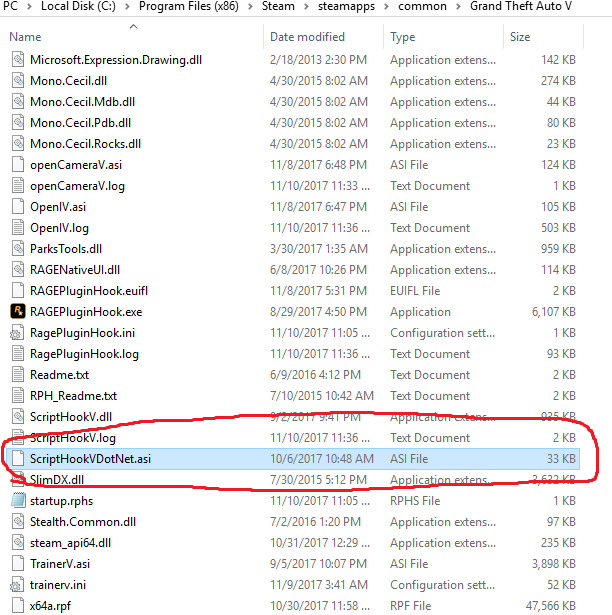Viewport: 612px width, 615px height.
Task: Navigate to steamapps folder in breadcrumb
Action: tap(346, 6)
